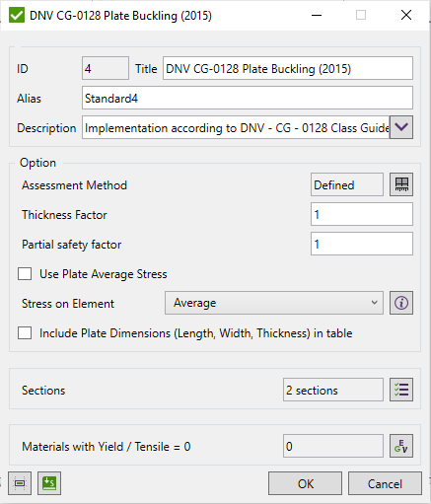This screenshot has height=504, width=431.
Task: Click the Cancel button
Action: [385, 483]
